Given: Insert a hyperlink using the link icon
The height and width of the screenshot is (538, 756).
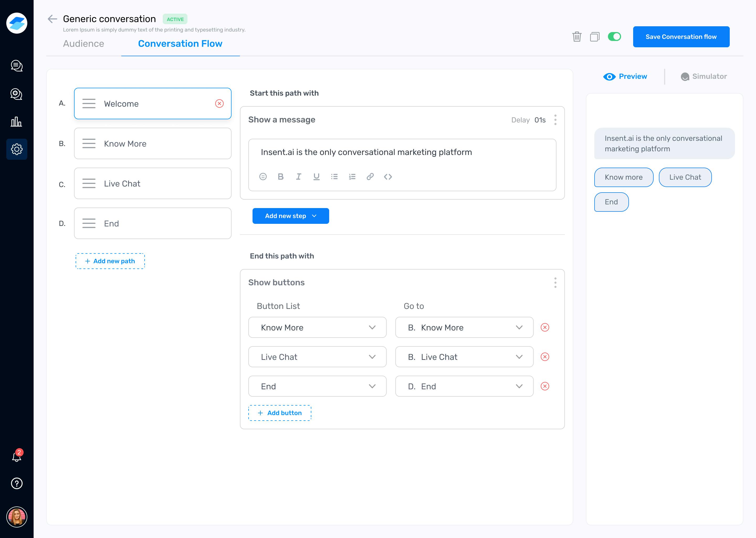Looking at the screenshot, I should 370,177.
